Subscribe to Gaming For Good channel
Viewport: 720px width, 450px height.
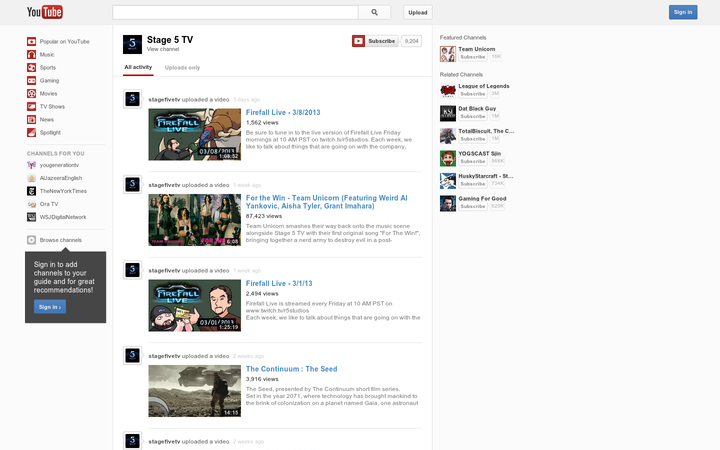point(472,206)
